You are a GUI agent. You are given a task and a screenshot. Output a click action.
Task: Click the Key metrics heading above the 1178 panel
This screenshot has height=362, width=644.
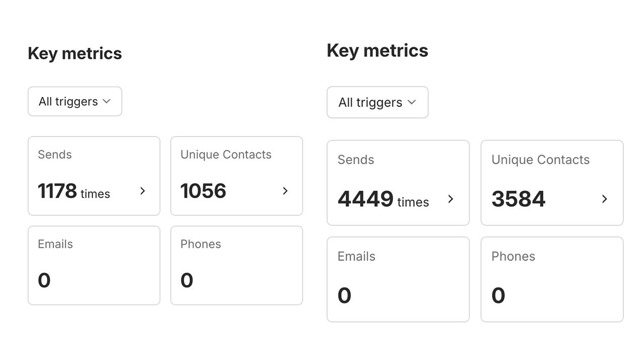click(x=75, y=53)
